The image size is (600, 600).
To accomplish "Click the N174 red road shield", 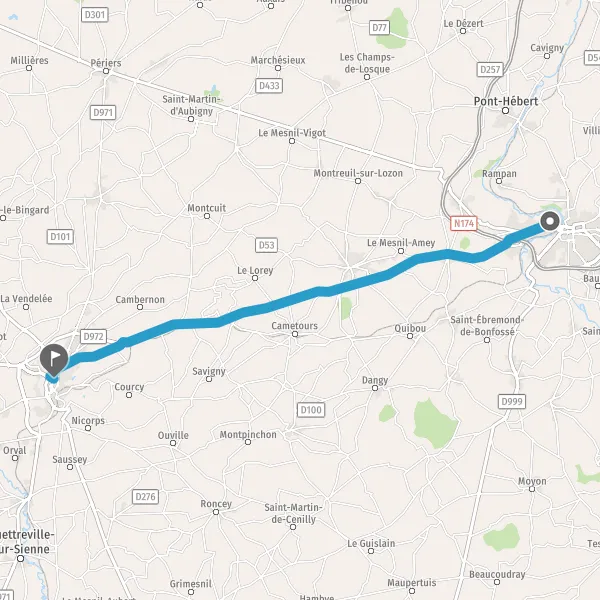I will [464, 223].
